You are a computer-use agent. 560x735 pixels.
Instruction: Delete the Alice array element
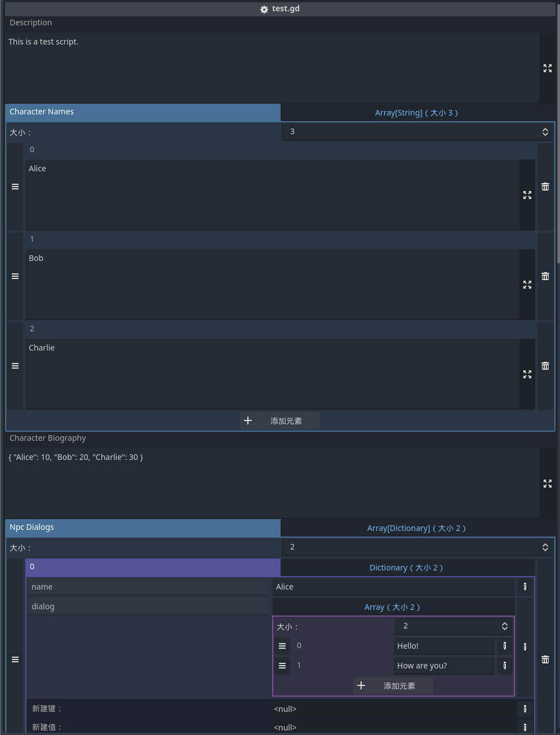pos(545,187)
